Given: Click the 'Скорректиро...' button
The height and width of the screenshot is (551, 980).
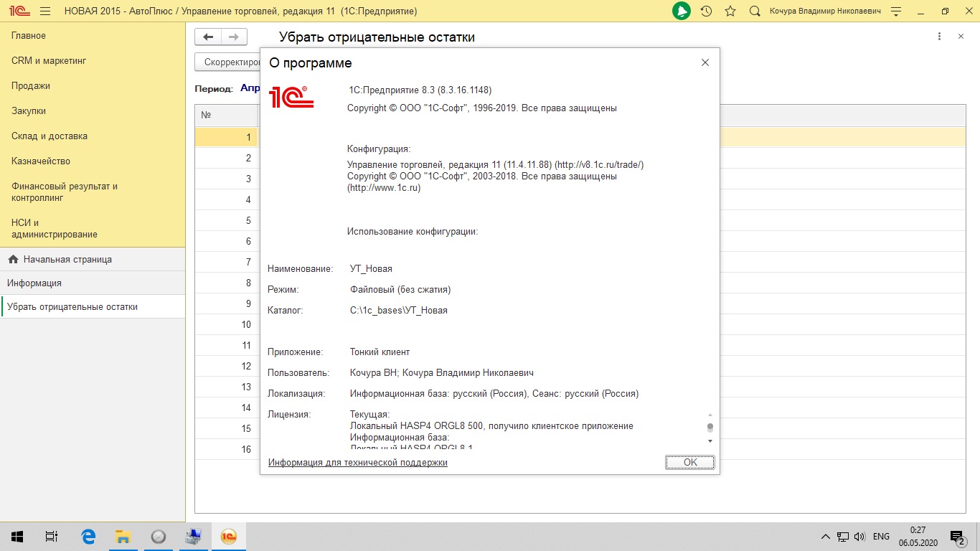Looking at the screenshot, I should (x=227, y=62).
